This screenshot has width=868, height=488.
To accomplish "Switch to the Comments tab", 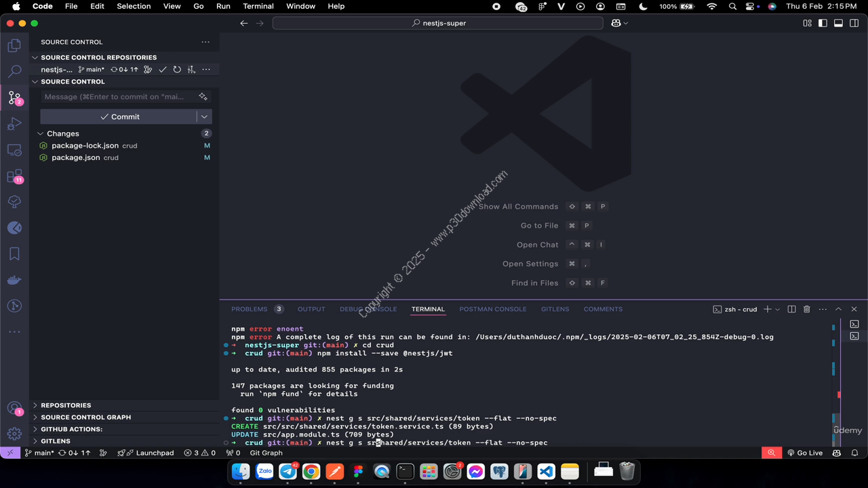I will (x=603, y=309).
